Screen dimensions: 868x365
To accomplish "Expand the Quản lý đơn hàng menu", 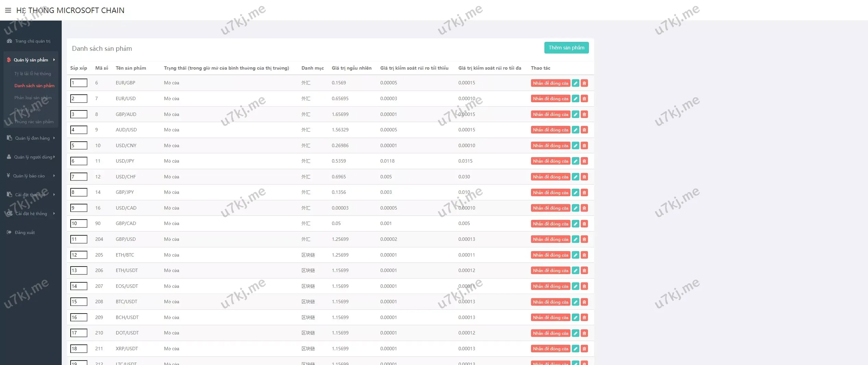I will click(x=31, y=138).
